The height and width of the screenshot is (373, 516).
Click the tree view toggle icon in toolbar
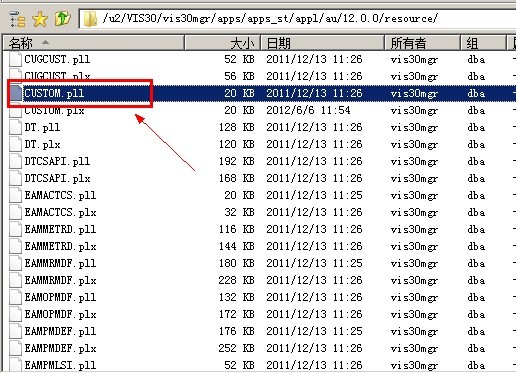click(x=17, y=19)
